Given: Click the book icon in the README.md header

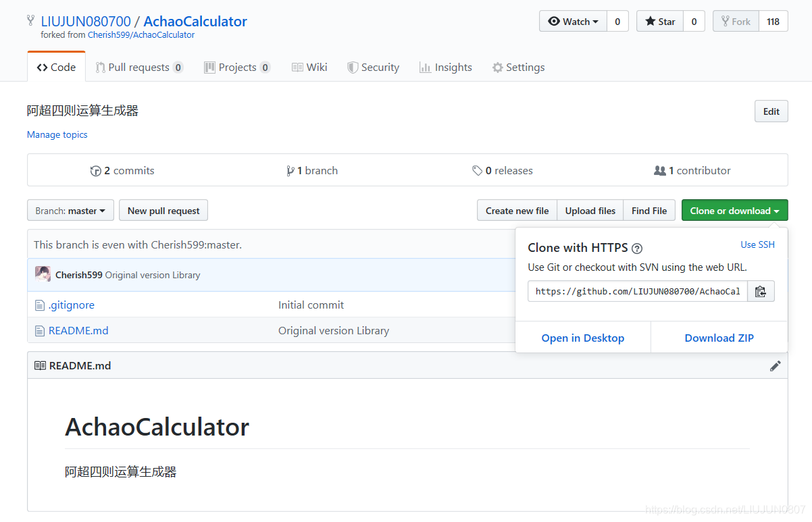Looking at the screenshot, I should [40, 365].
